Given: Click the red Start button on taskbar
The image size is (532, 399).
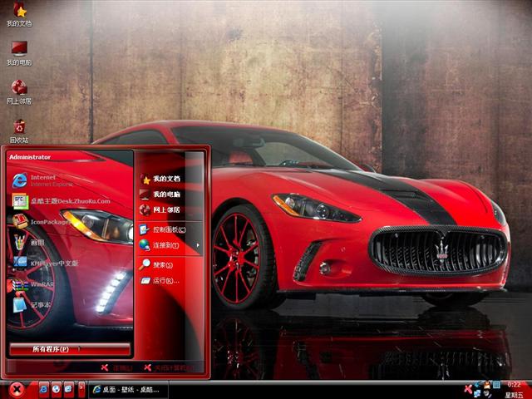Looking at the screenshot, I should (16, 389).
